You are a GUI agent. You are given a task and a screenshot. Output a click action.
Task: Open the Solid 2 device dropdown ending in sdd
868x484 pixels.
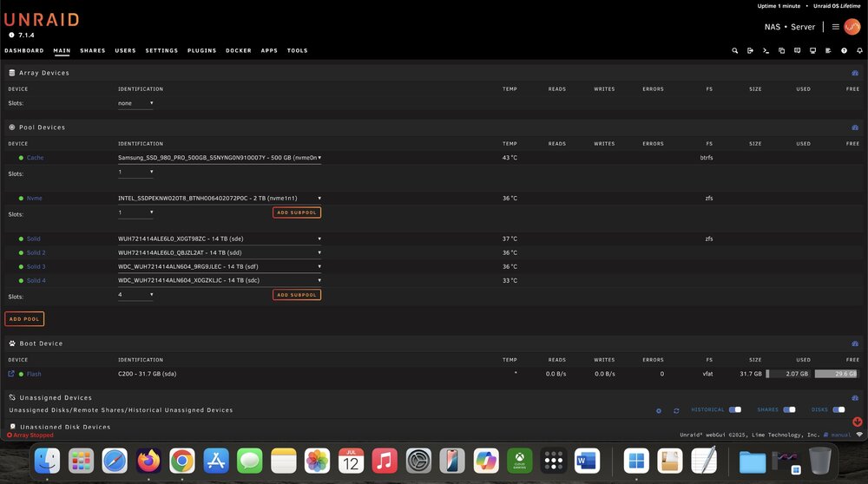pyautogui.click(x=220, y=252)
